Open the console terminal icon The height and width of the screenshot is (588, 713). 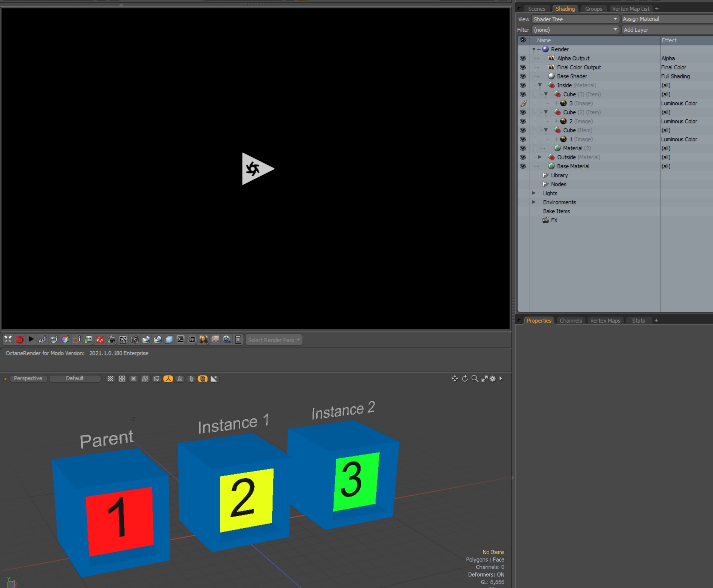pos(181,339)
